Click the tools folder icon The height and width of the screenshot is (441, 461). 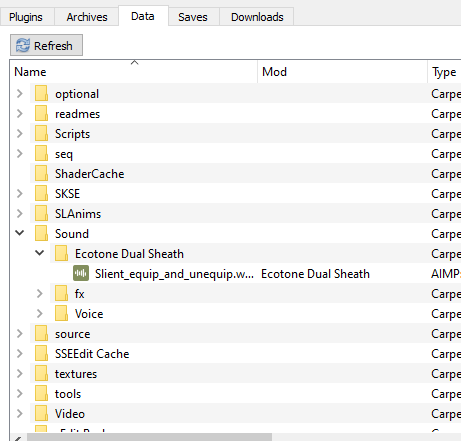click(41, 393)
